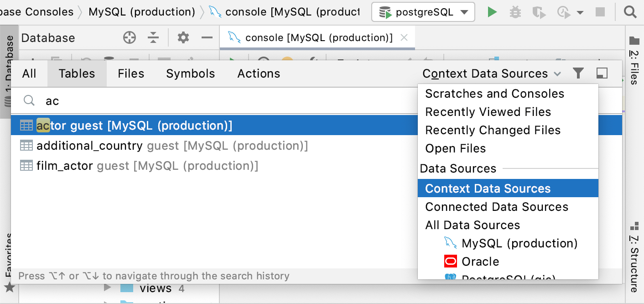Run with coverage shield icon

[x=539, y=12]
